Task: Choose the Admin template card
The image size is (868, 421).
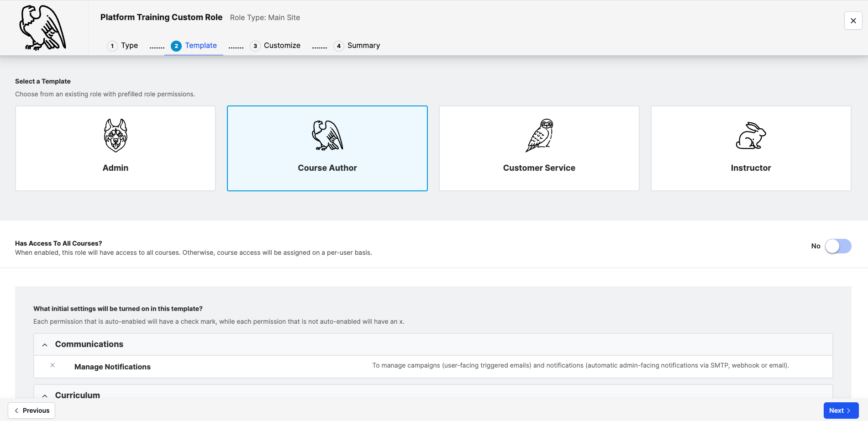Action: click(116, 148)
